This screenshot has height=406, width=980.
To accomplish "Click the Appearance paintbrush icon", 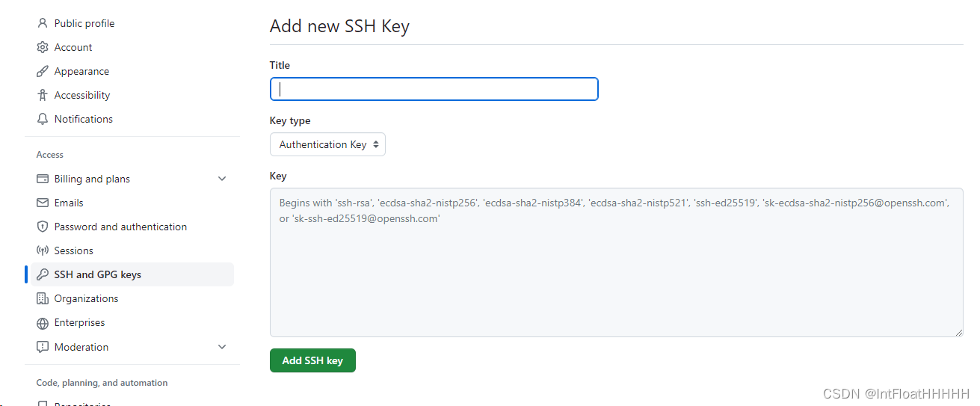I will 43,71.
